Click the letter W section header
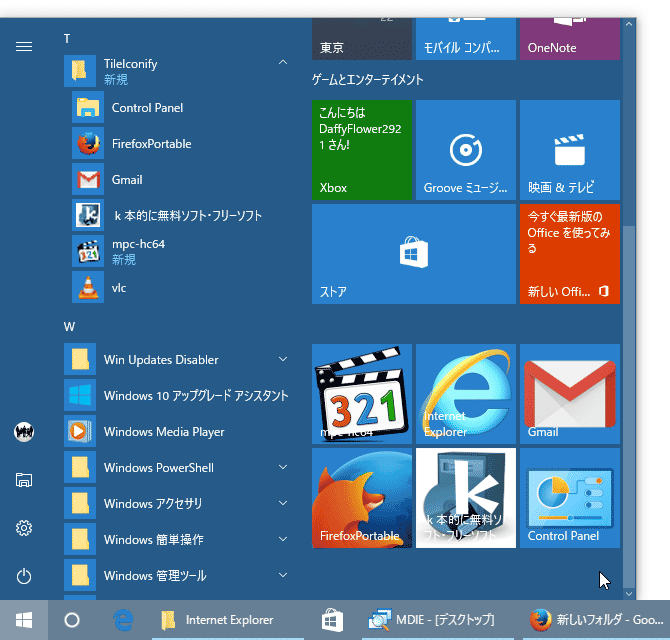This screenshot has height=640, width=670. pos(69,327)
